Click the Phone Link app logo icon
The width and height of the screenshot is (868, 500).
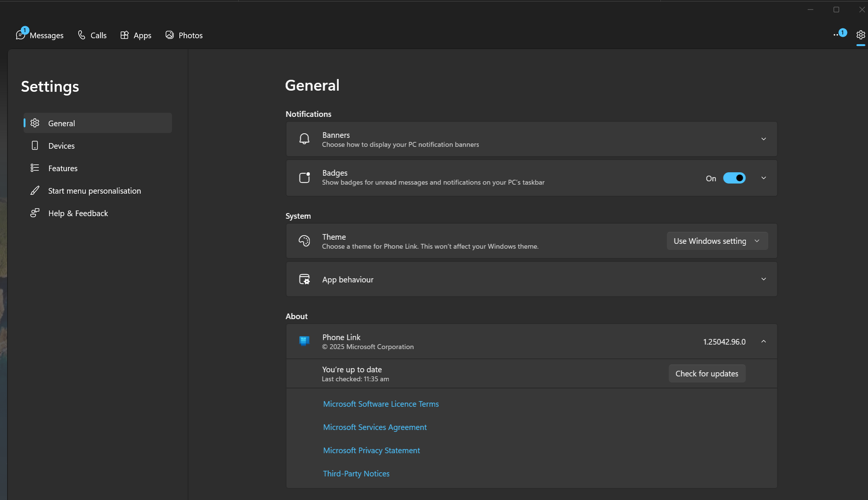304,341
